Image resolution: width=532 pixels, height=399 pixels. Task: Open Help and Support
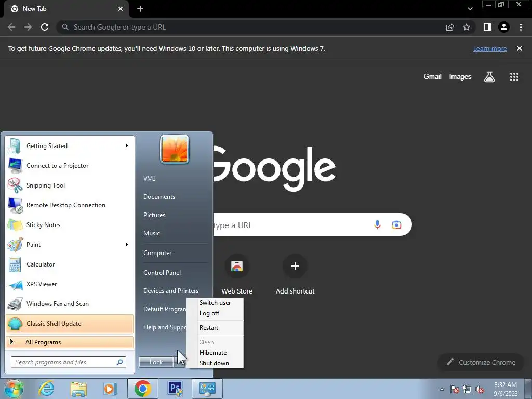click(165, 327)
